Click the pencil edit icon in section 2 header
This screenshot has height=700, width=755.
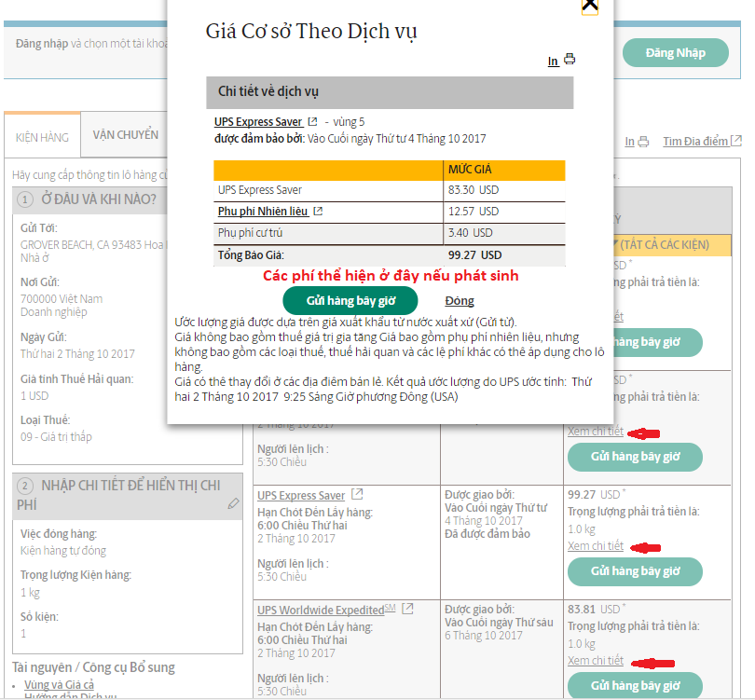click(234, 503)
